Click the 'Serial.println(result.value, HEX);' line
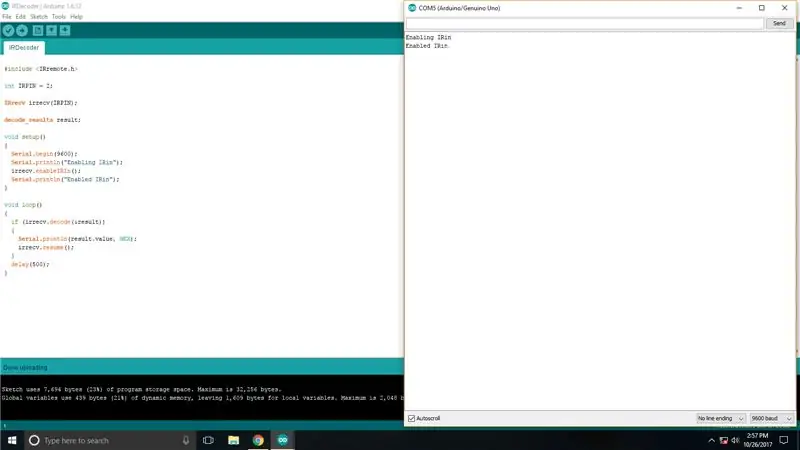800x450 pixels. pos(78,239)
